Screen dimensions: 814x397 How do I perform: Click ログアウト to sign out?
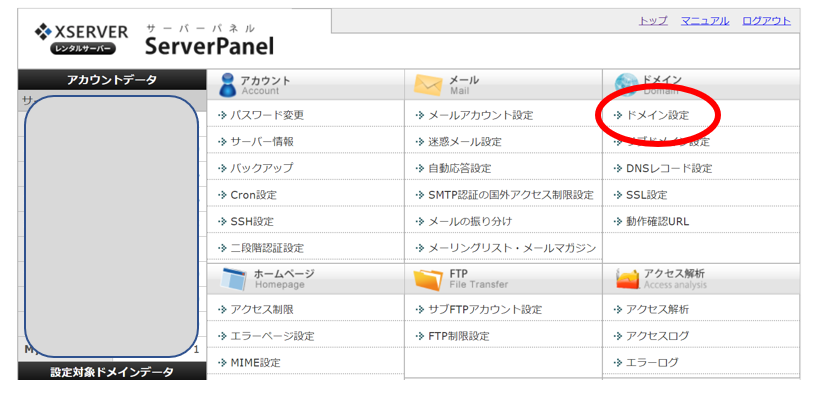click(x=766, y=21)
